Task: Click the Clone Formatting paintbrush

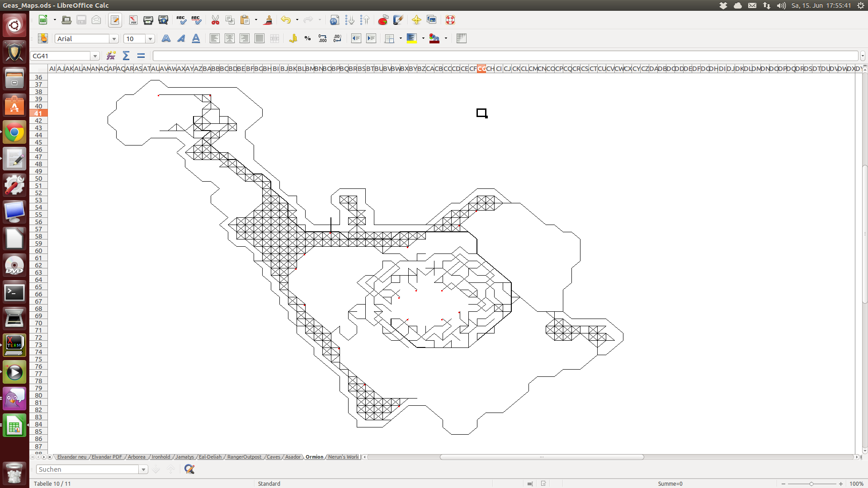Action: coord(268,20)
